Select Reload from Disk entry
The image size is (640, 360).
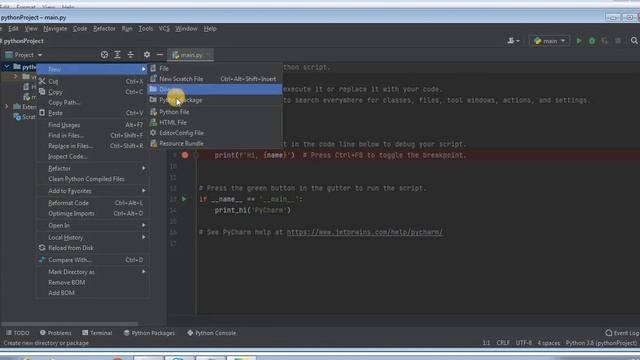(93, 248)
